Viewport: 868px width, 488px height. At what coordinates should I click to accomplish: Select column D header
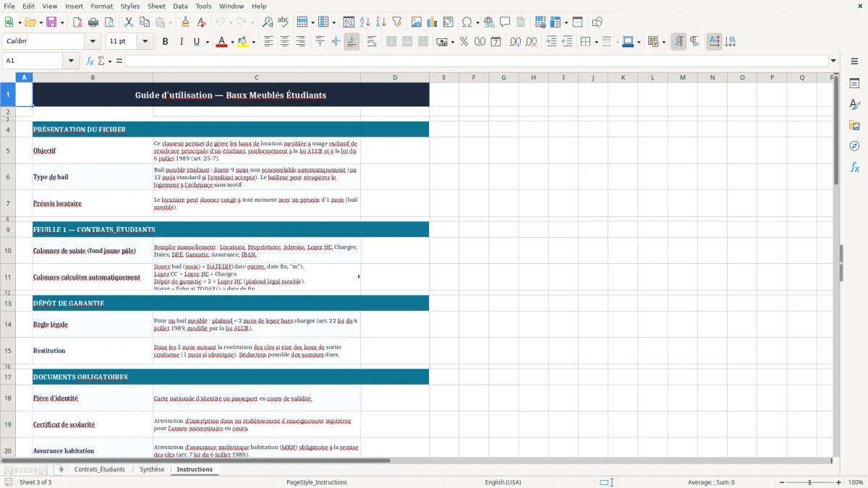[395, 77]
